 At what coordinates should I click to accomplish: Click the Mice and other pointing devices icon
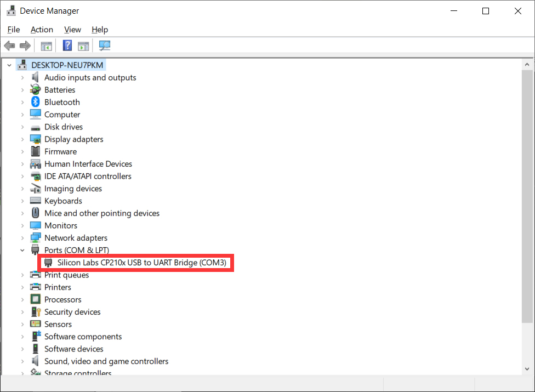click(36, 213)
